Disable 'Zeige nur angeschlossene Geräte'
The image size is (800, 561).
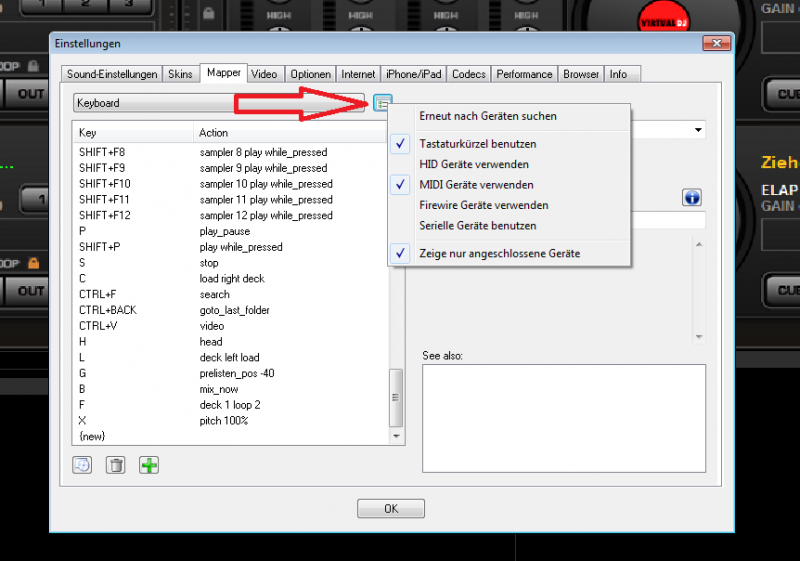click(499, 254)
